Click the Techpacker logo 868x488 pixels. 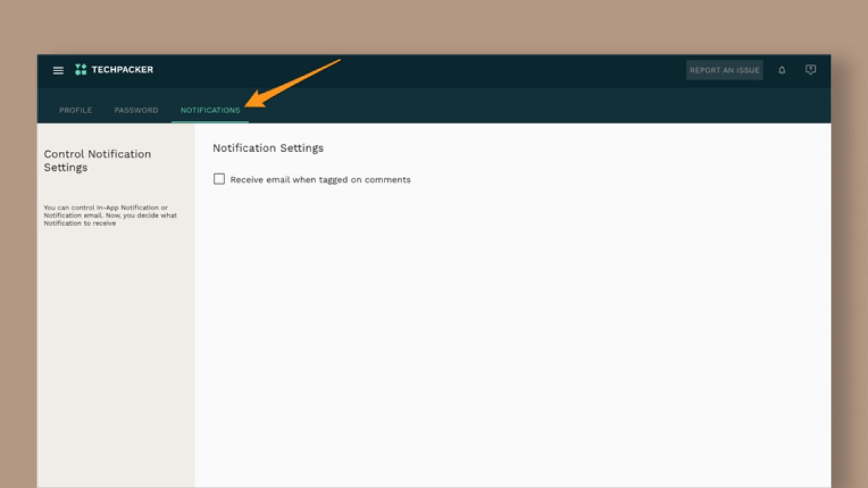pos(114,69)
